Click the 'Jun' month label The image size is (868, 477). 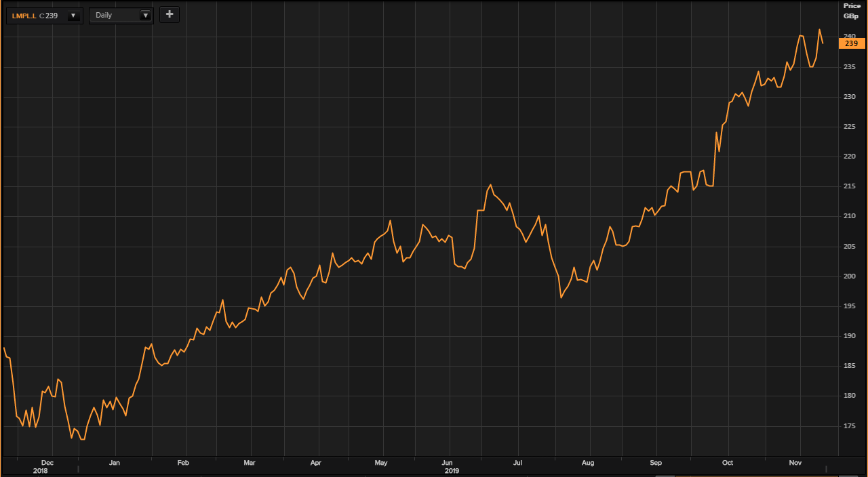(448, 463)
